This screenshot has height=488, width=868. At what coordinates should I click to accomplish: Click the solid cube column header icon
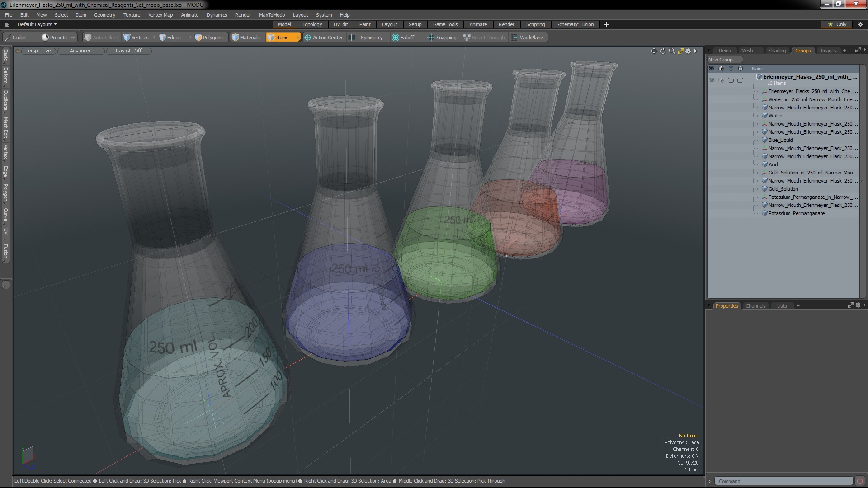740,69
